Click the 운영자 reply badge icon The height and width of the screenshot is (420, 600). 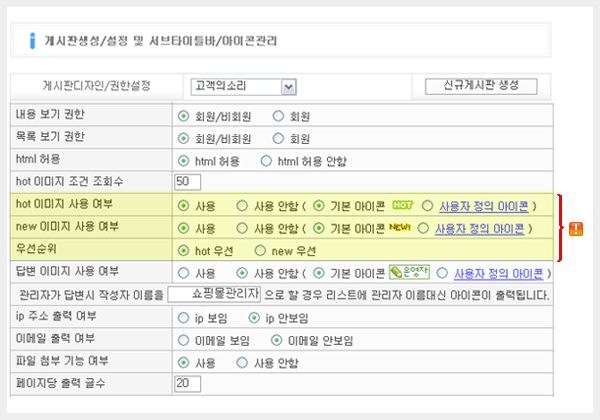[408, 273]
